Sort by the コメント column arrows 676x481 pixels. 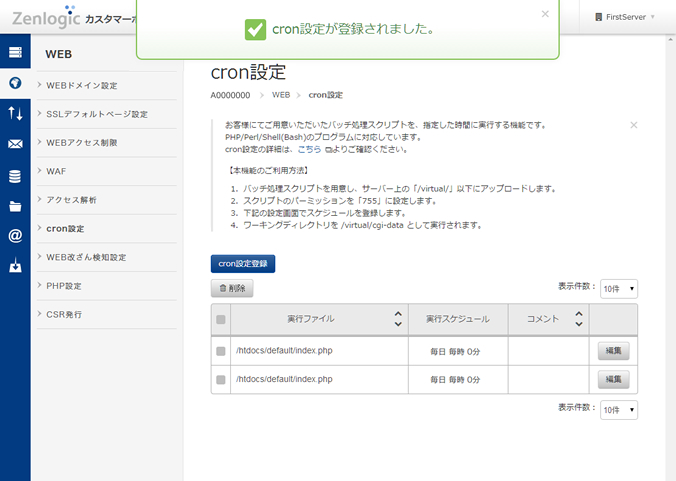coord(579,319)
